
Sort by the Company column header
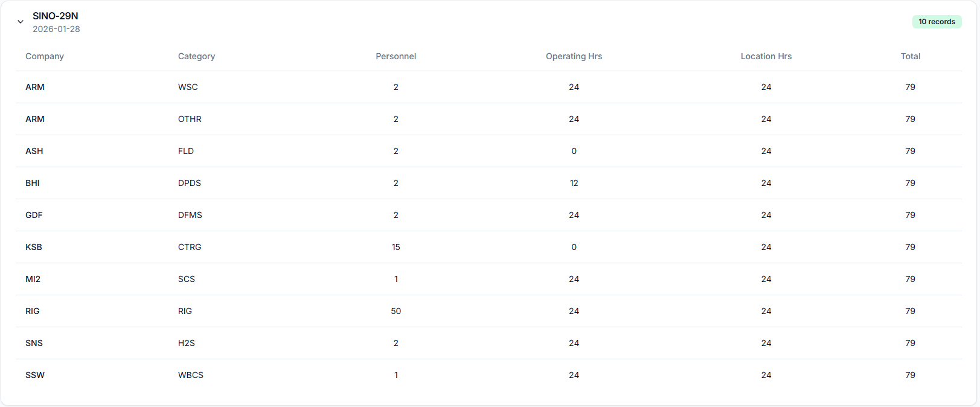tap(45, 56)
